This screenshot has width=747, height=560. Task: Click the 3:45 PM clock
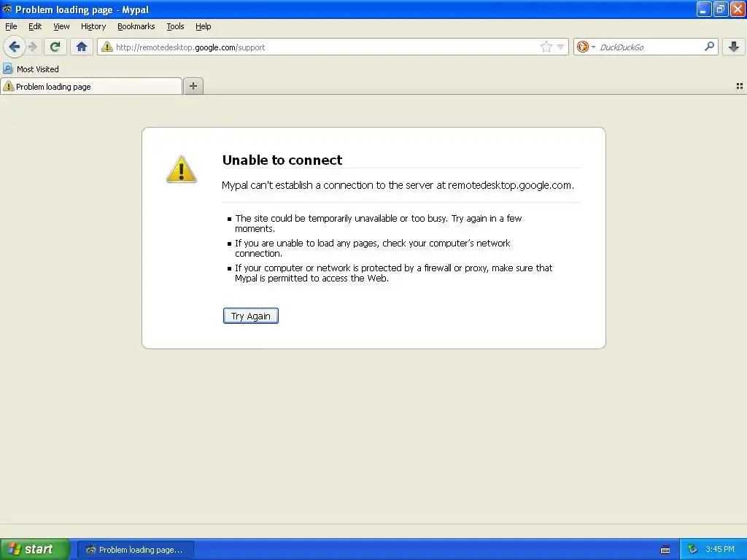(720, 549)
